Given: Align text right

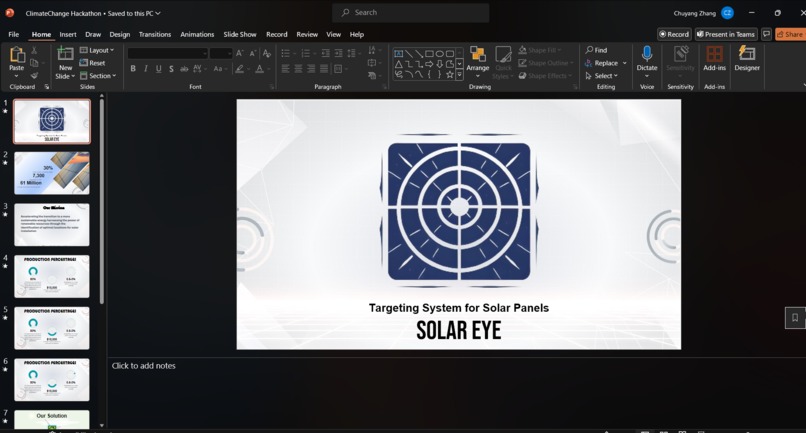Looking at the screenshot, I should pyautogui.click(x=311, y=68).
